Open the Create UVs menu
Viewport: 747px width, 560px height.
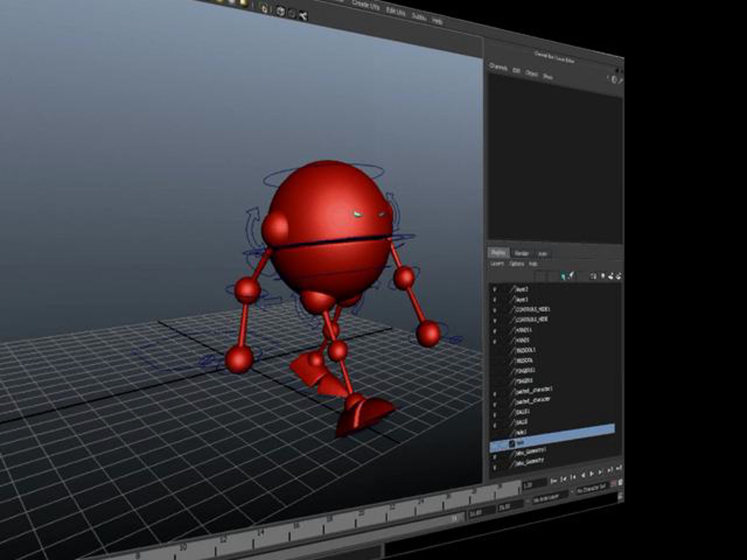(x=365, y=6)
